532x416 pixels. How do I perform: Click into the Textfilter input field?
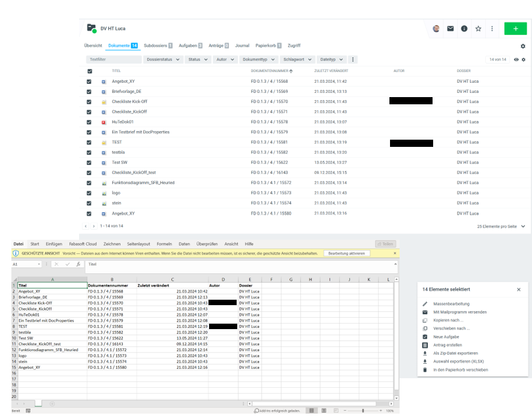tap(114, 59)
